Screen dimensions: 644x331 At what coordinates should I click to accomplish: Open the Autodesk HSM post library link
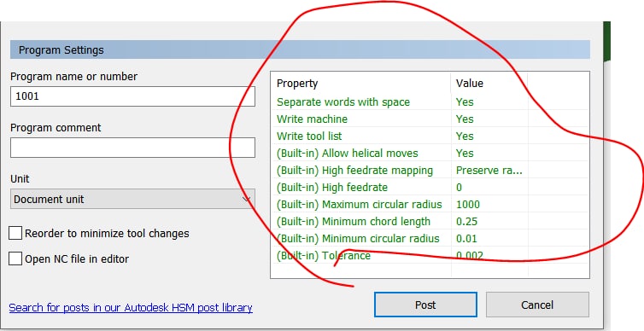(131, 308)
